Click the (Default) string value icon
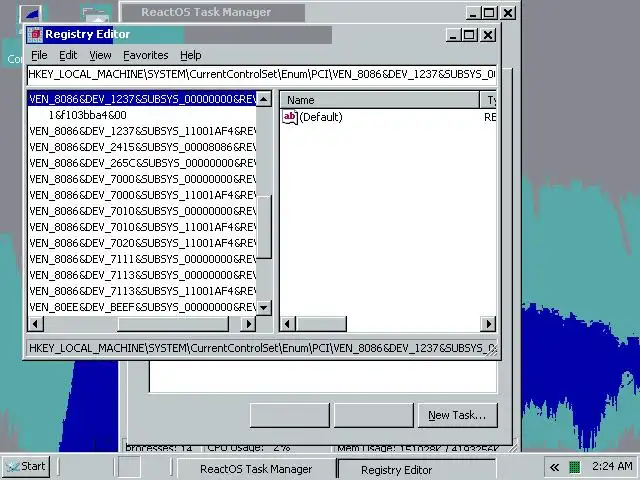Screen dimensions: 640x480 pyautogui.click(x=290, y=117)
